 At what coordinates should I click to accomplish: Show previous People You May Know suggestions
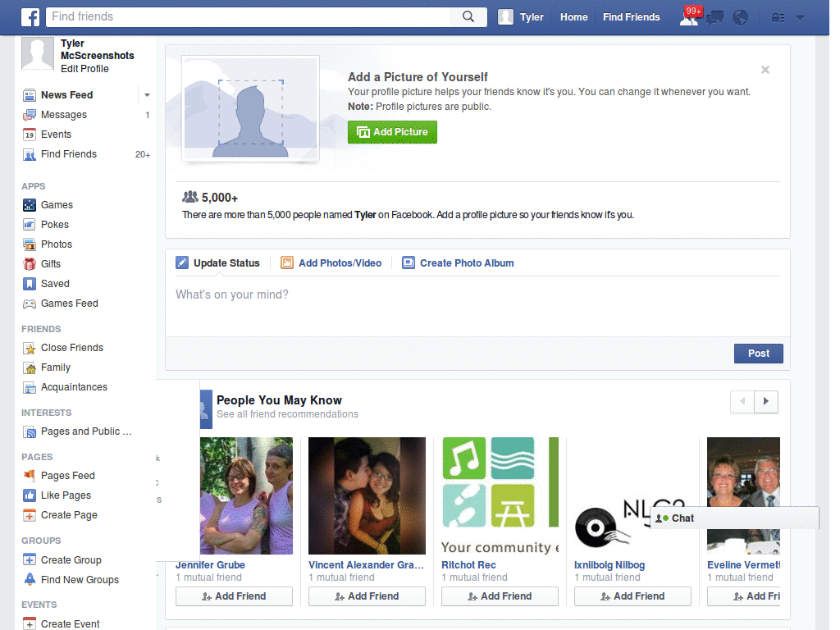click(742, 401)
